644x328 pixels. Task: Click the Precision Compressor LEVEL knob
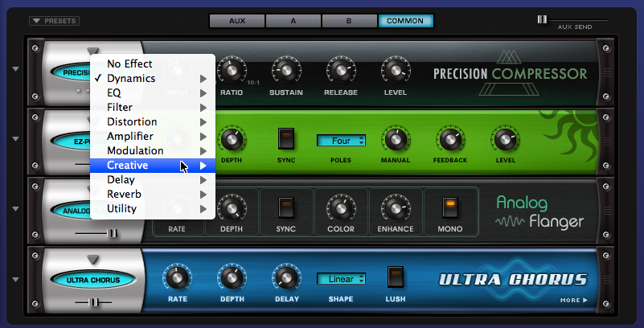pyautogui.click(x=395, y=70)
